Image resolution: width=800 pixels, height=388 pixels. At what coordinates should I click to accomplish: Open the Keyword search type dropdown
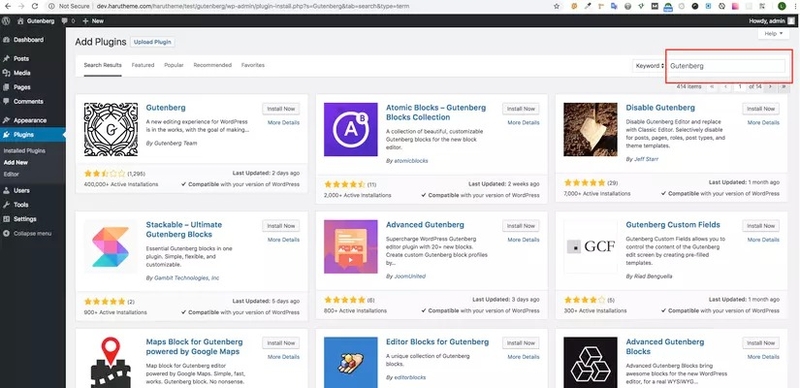pos(649,66)
